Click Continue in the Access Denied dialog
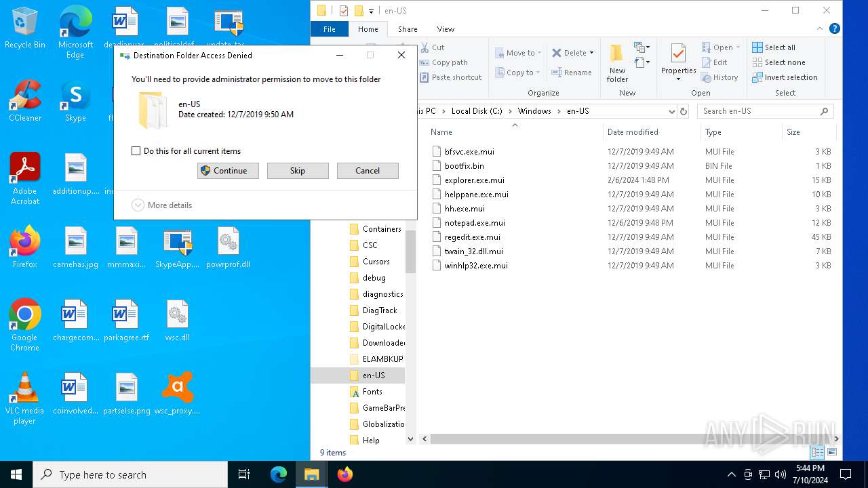 [228, 171]
